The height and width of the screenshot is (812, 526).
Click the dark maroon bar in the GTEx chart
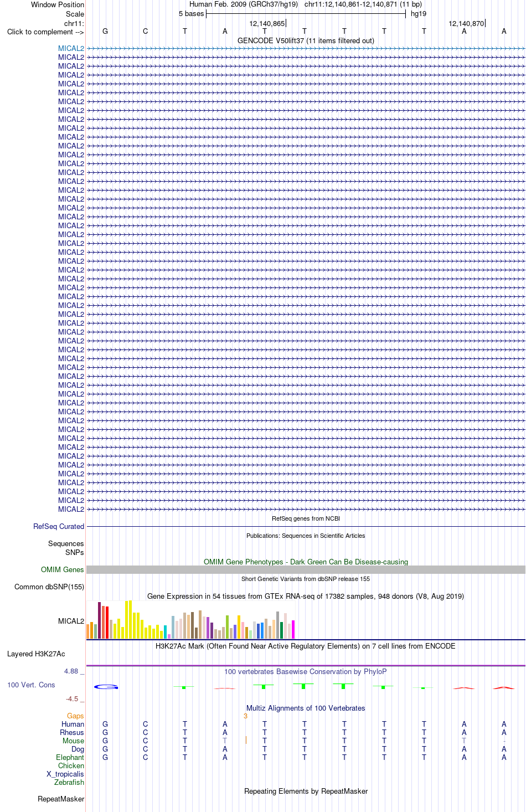pos(99,620)
